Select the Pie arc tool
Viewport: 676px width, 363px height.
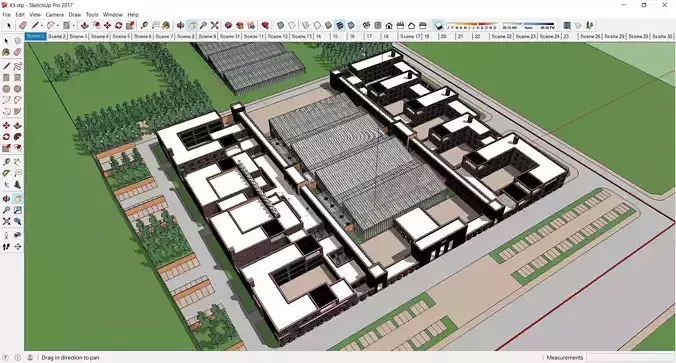point(18,112)
